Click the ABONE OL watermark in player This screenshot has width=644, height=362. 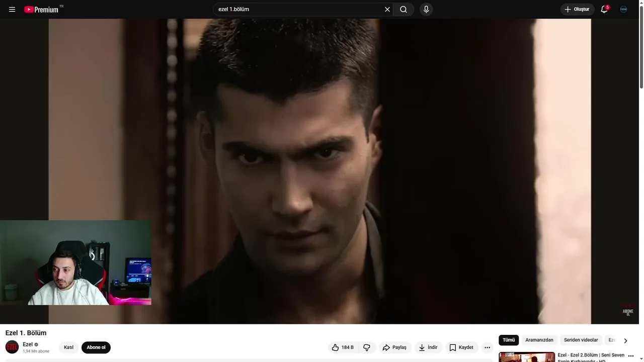point(628,309)
